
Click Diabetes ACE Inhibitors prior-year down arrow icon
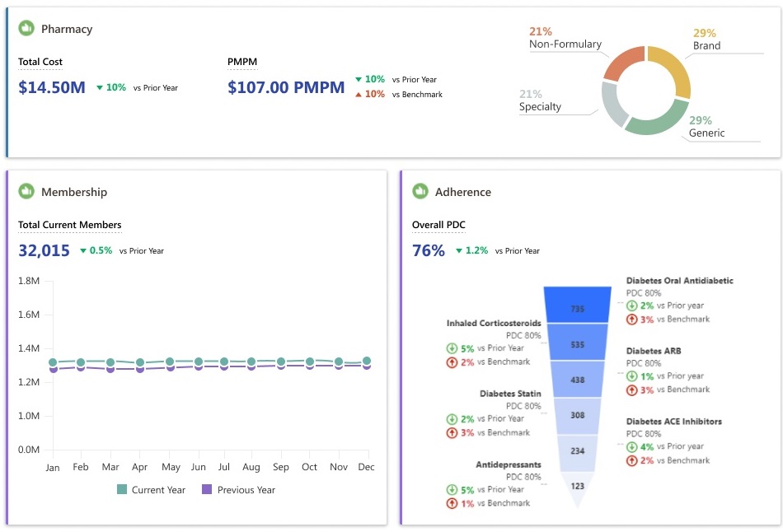(631, 446)
